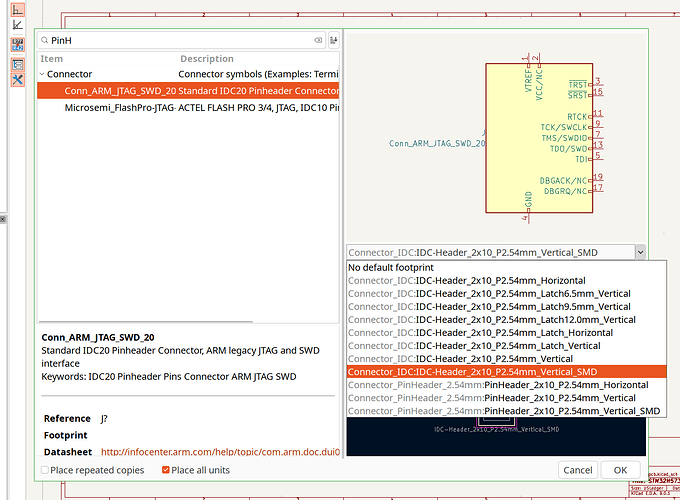Close the left side panel
Screen dimensions: 680x500
tap(3, 219)
